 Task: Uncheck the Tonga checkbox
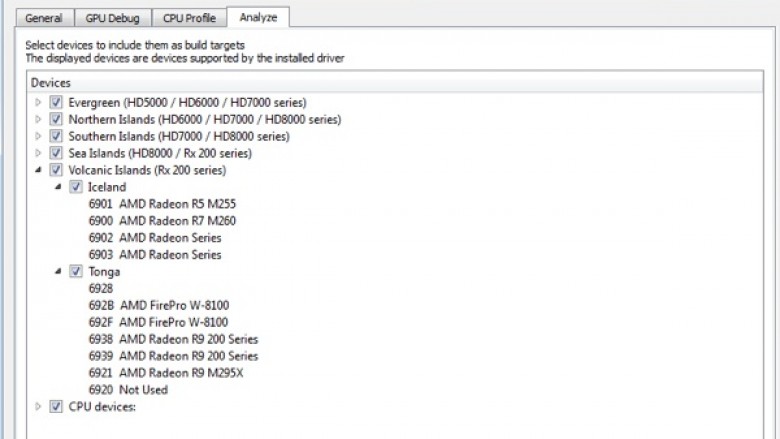click(76, 271)
